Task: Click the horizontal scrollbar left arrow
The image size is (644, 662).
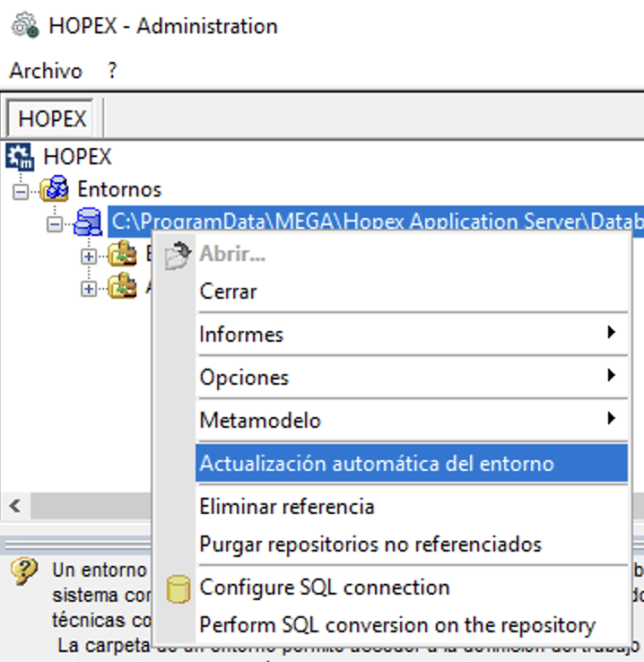Action: click(x=15, y=506)
